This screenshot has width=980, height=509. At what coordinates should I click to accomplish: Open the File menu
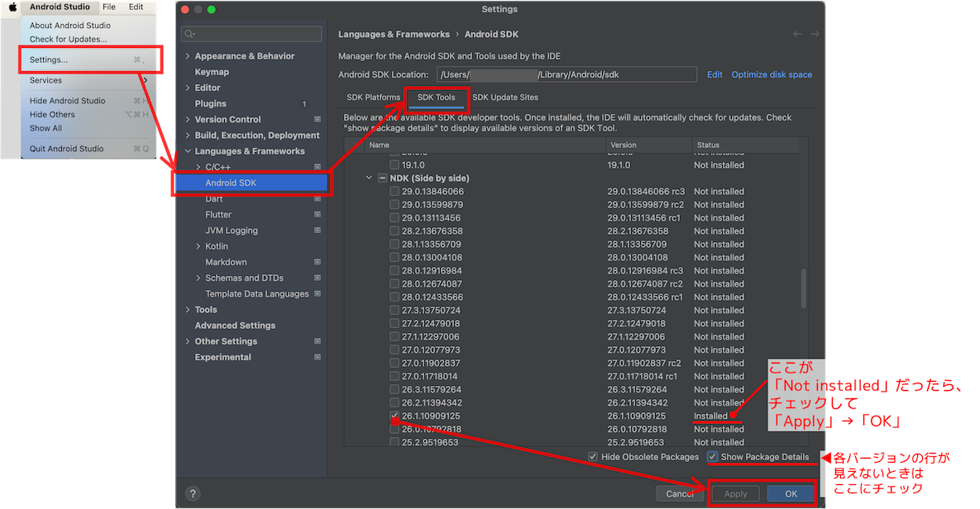click(x=109, y=7)
